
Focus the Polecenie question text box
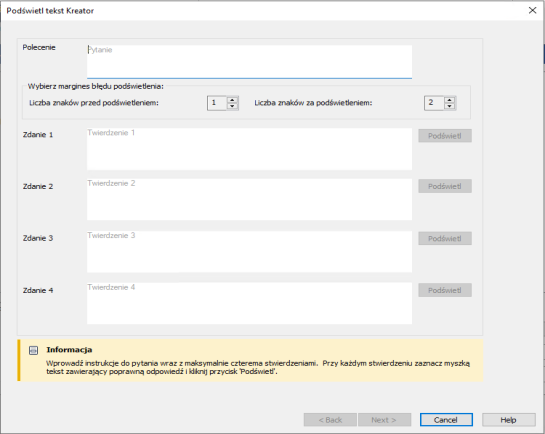[249, 62]
